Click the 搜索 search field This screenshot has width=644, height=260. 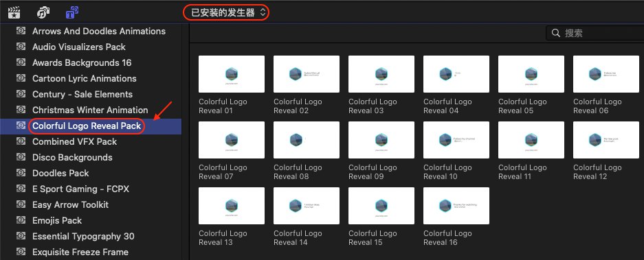click(595, 33)
